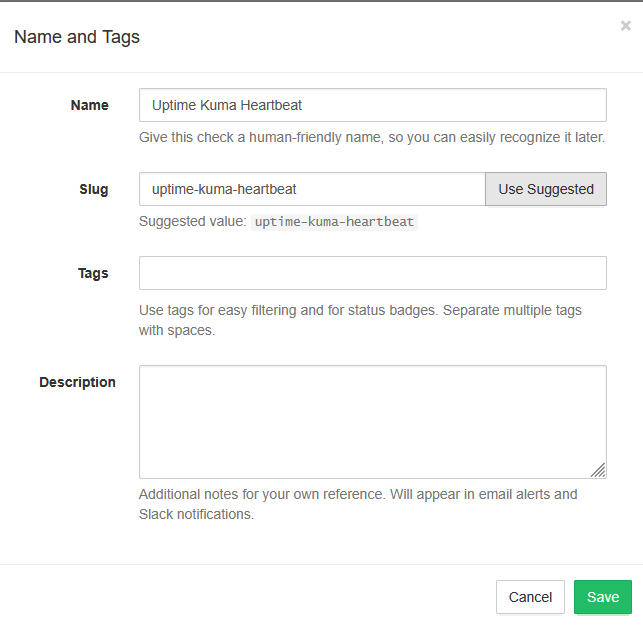Select the suggested value code uptime-kuma-heartbeat
The image size is (643, 627).
click(x=334, y=222)
